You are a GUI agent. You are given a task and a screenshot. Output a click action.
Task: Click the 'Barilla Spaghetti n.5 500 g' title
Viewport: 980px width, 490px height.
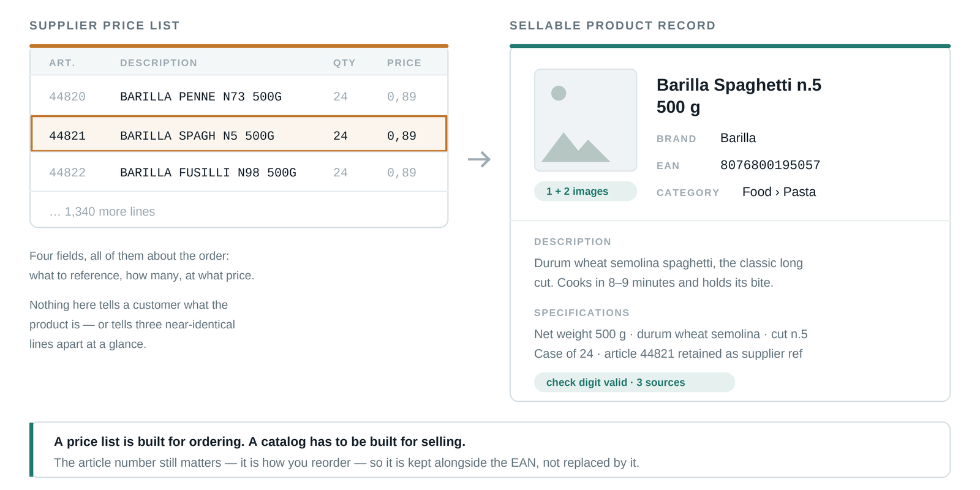pyautogui.click(x=739, y=96)
